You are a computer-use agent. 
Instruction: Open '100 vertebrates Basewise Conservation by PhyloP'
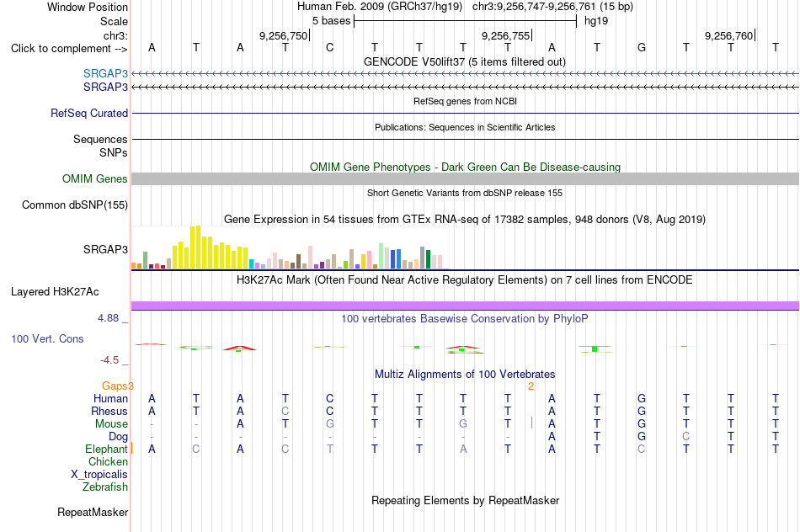(465, 319)
